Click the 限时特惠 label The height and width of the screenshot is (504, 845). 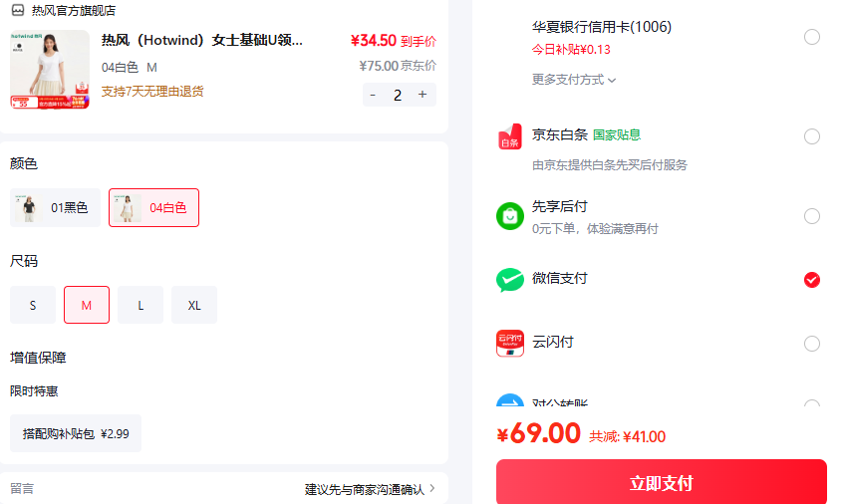point(34,391)
